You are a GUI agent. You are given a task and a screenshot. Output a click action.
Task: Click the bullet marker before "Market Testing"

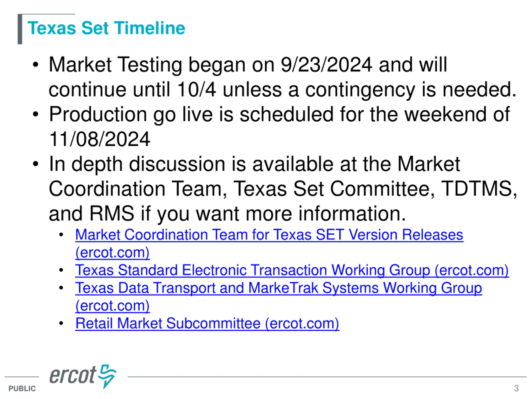pos(36,65)
